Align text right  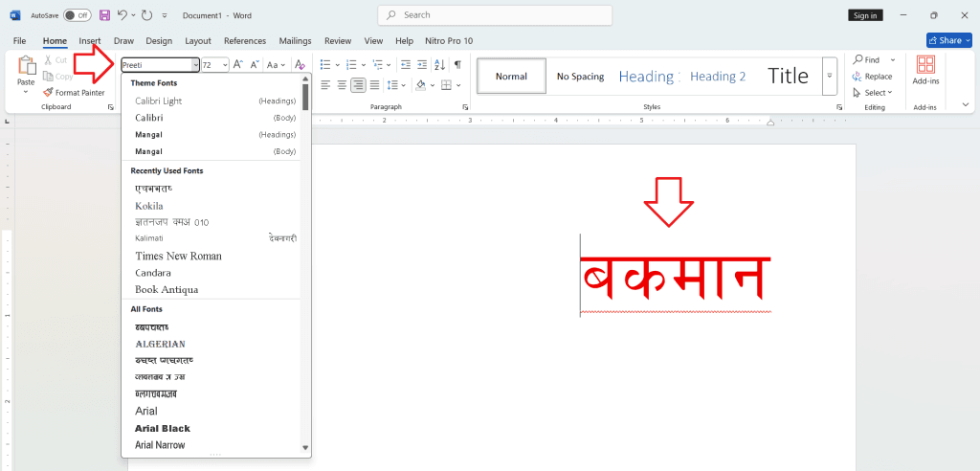(x=358, y=84)
